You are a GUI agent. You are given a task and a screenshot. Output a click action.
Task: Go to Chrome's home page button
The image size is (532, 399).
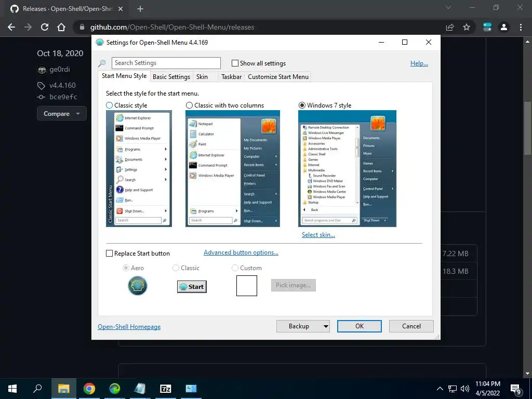pyautogui.click(x=61, y=27)
